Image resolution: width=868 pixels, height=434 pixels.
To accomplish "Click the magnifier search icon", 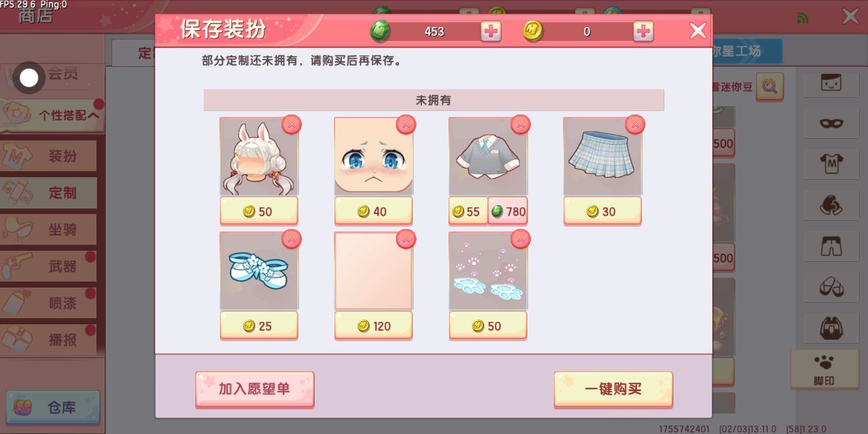I will (x=769, y=86).
